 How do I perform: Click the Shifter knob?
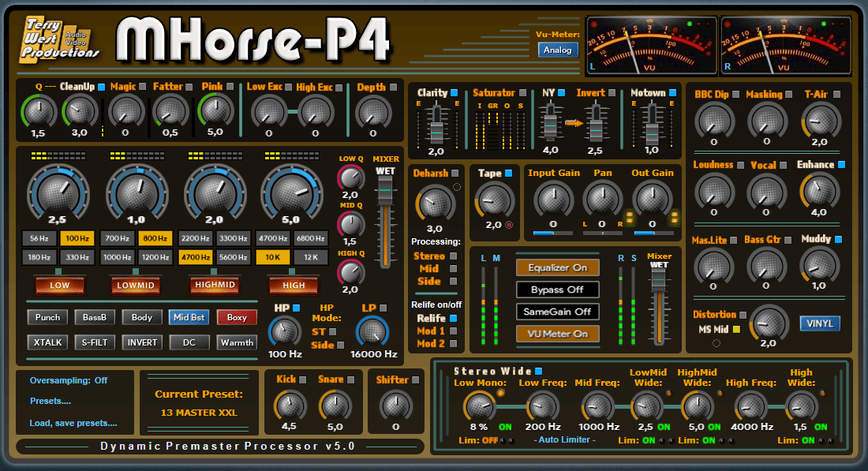point(395,406)
